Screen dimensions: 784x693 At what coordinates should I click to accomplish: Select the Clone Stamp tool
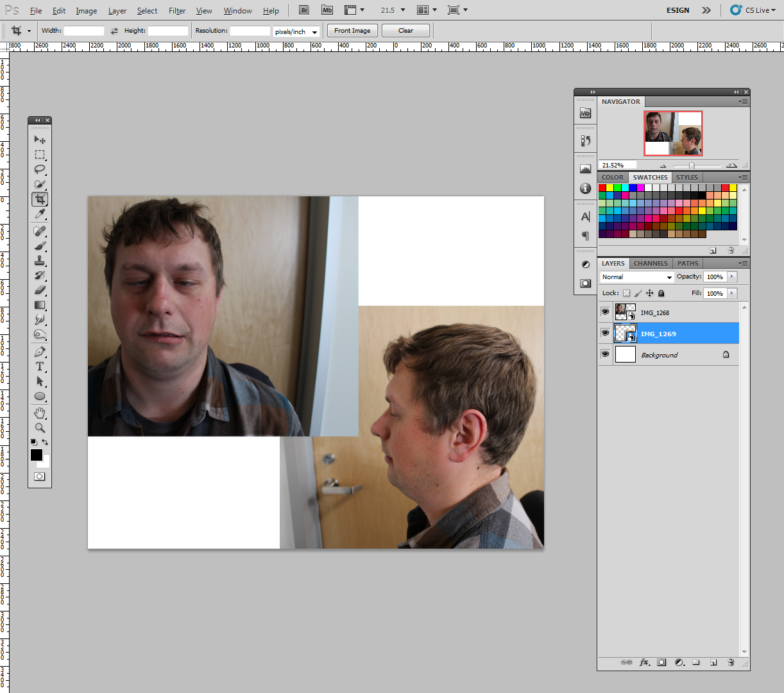(40, 261)
